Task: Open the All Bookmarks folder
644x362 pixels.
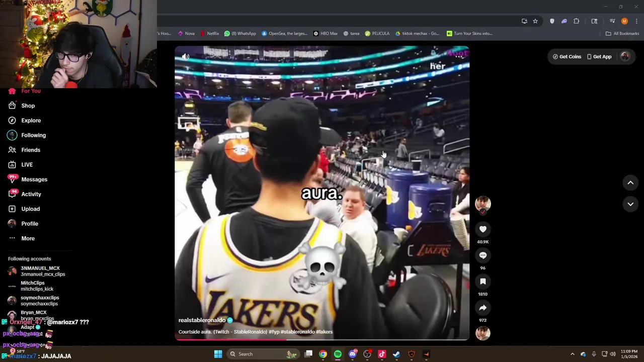Action: 622,34
